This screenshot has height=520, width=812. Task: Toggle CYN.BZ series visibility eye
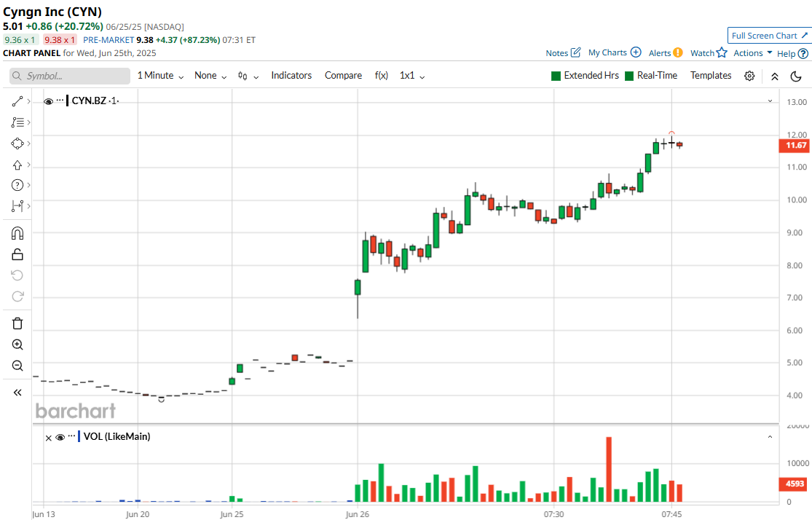coord(48,101)
